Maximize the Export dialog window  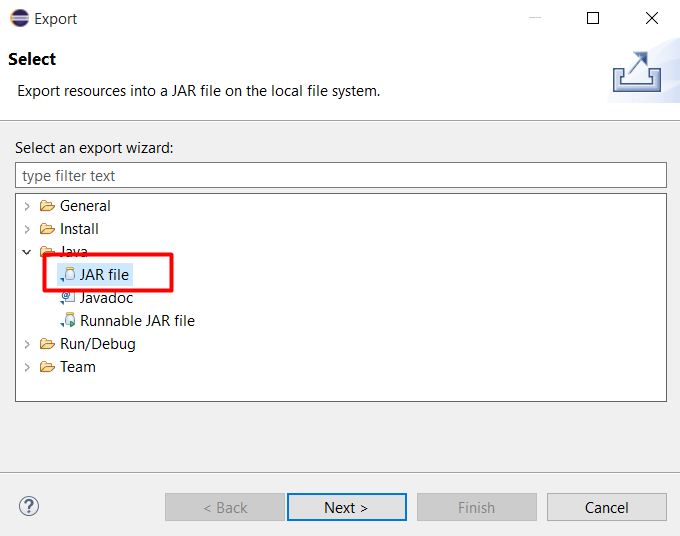[593, 18]
